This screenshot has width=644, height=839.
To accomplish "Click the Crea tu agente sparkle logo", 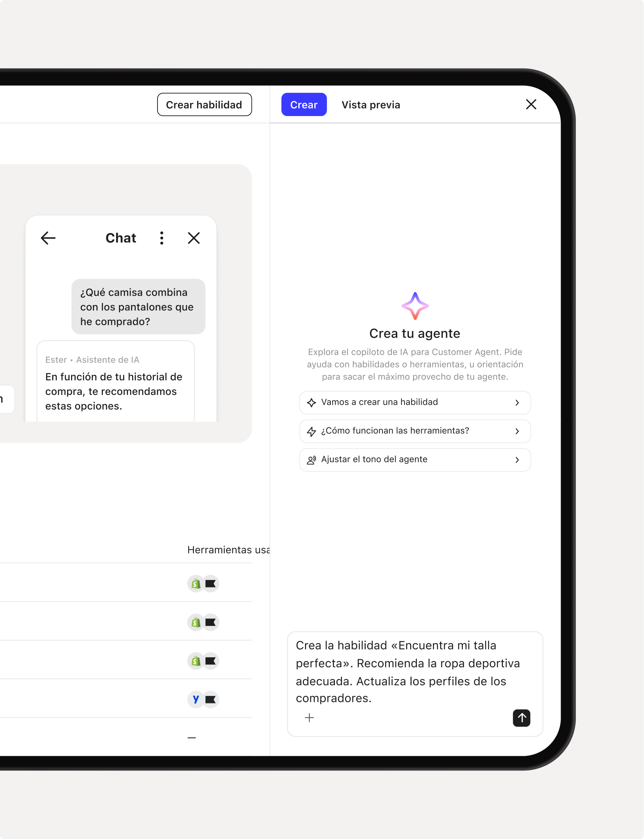I will [415, 305].
